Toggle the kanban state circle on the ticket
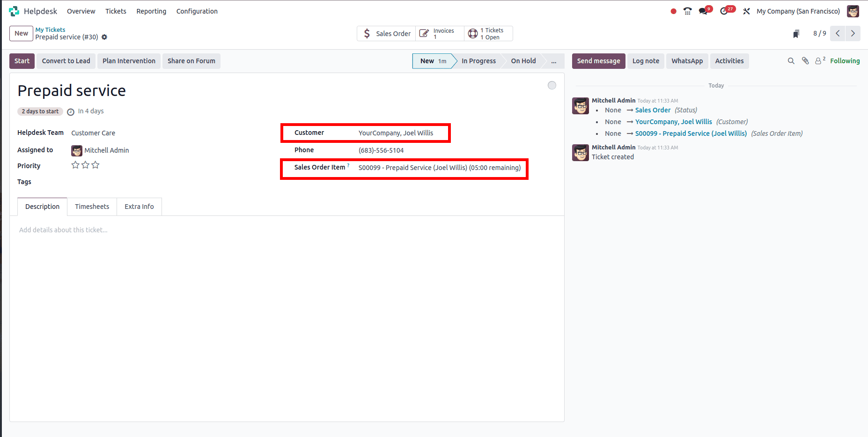868x437 pixels. [x=552, y=85]
